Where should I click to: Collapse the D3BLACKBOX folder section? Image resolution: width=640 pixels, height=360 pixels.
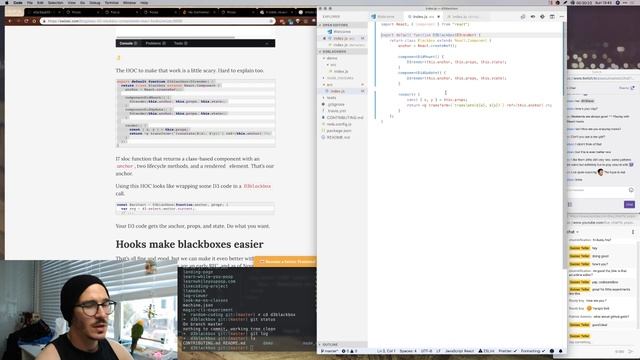[x=343, y=51]
